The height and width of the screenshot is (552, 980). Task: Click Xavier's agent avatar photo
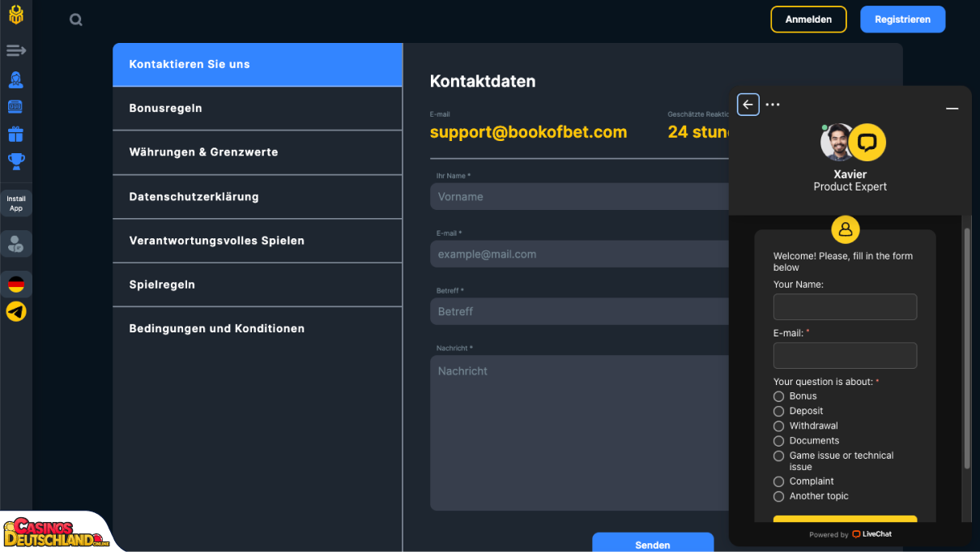(836, 143)
